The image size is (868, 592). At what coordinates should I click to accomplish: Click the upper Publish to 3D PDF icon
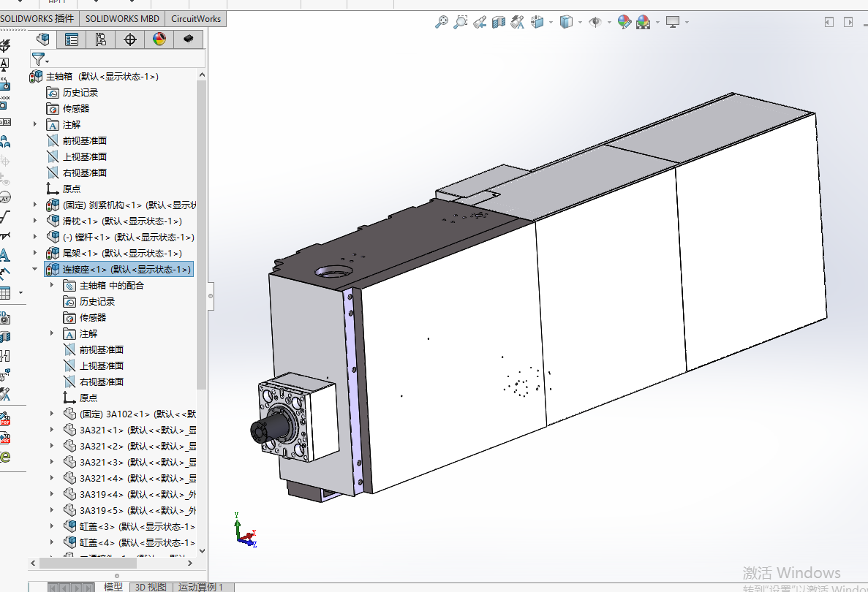pos(5,418)
